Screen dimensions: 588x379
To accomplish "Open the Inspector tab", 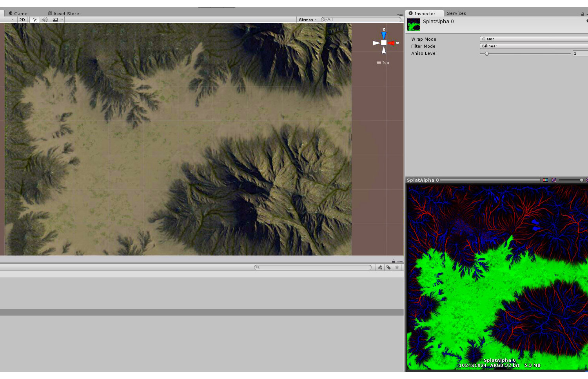I will click(x=425, y=13).
